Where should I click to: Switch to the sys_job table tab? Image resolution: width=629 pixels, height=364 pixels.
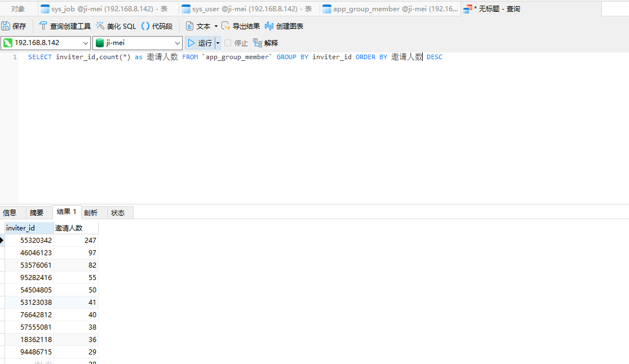click(x=108, y=9)
